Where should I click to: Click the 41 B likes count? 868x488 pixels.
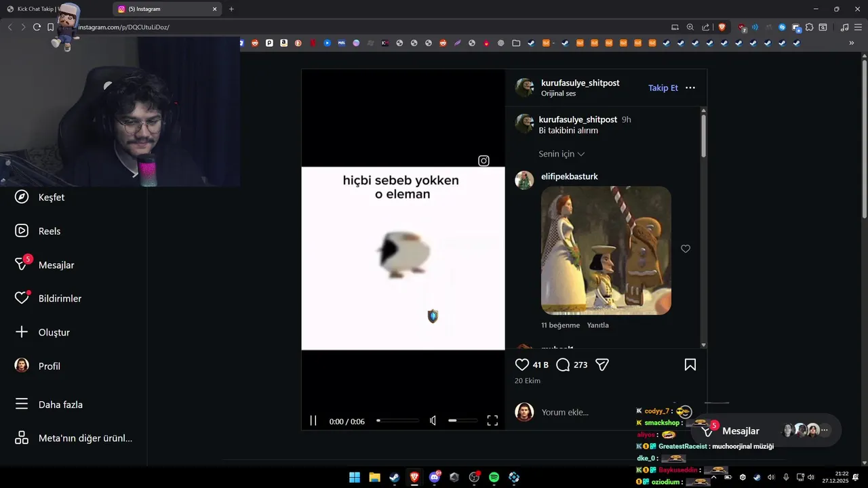click(x=540, y=365)
